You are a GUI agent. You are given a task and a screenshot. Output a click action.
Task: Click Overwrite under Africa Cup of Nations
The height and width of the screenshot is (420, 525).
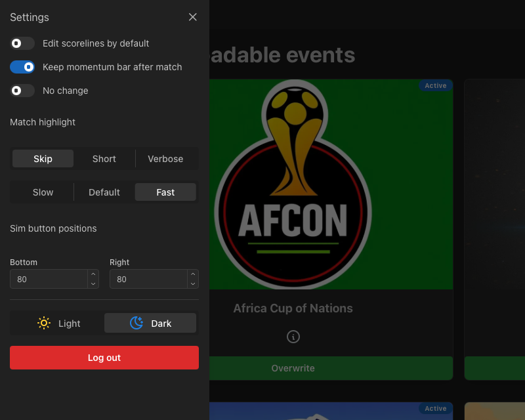point(293,368)
